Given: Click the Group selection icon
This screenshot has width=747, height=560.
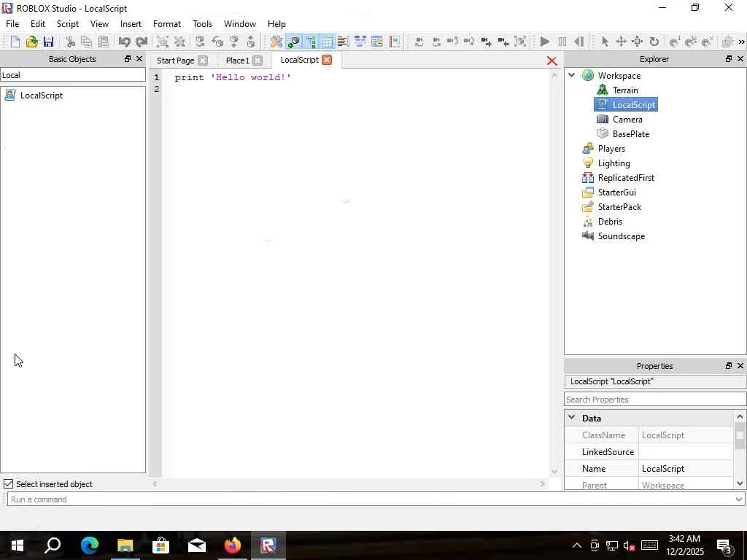Looking at the screenshot, I should [163, 42].
